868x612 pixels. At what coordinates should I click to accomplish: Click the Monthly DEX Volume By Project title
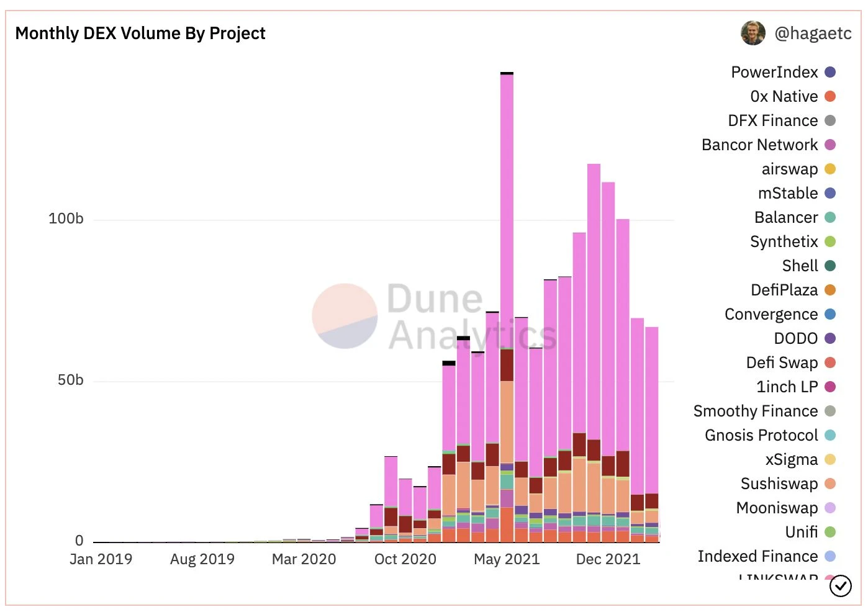pyautogui.click(x=140, y=34)
